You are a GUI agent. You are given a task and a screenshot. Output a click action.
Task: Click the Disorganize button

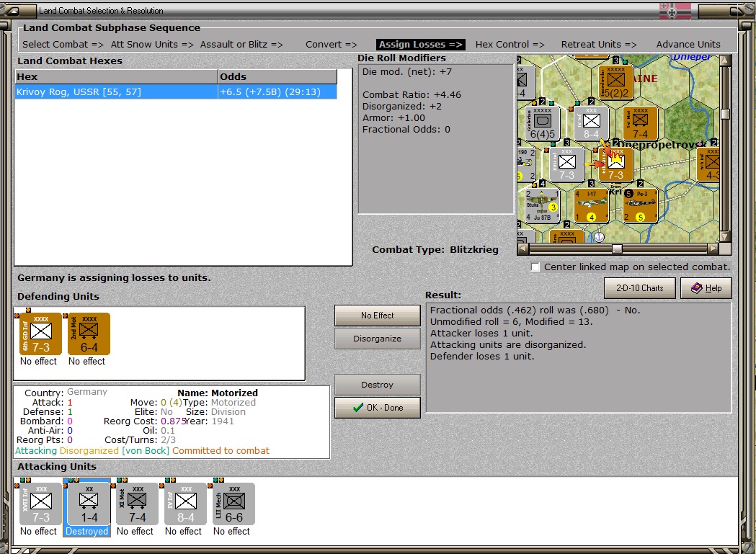point(378,339)
